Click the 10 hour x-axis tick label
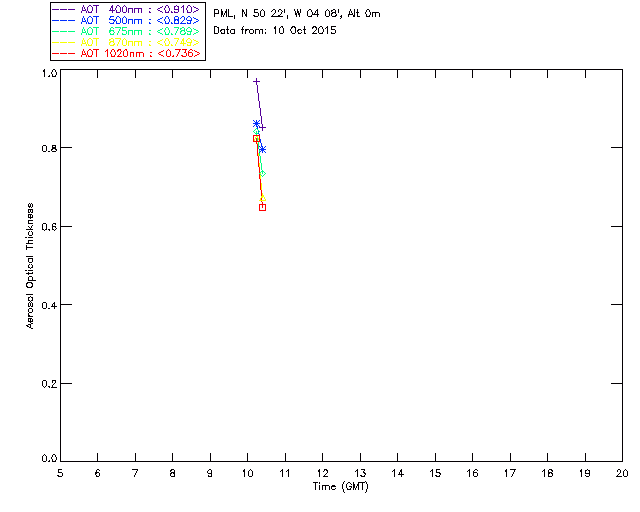The image size is (640, 512). tap(248, 473)
